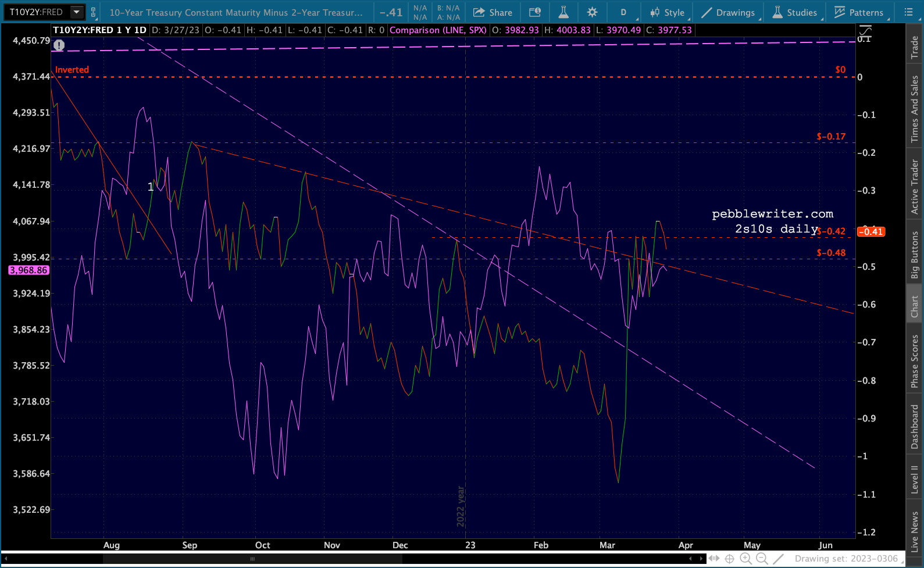Open chart settings gear icon

pyautogui.click(x=592, y=12)
